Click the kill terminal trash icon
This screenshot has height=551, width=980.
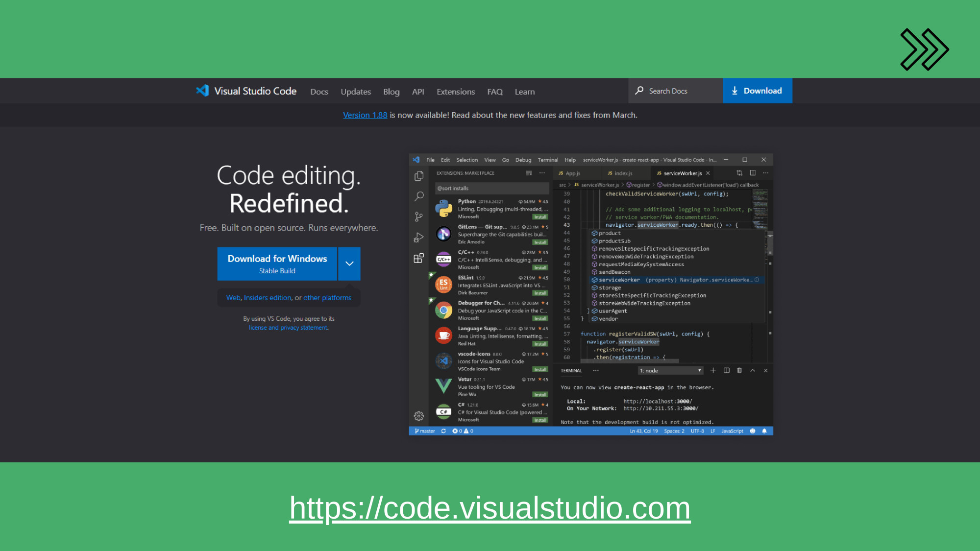coord(739,370)
